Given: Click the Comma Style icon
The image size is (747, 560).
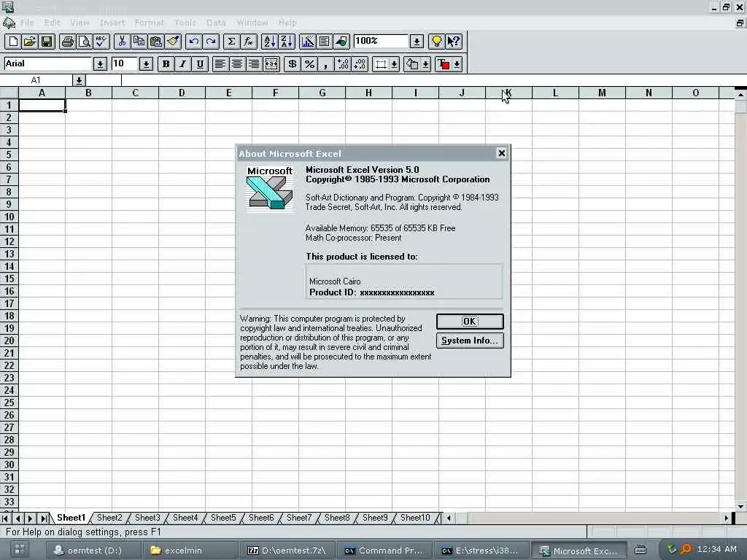Looking at the screenshot, I should click(x=326, y=64).
